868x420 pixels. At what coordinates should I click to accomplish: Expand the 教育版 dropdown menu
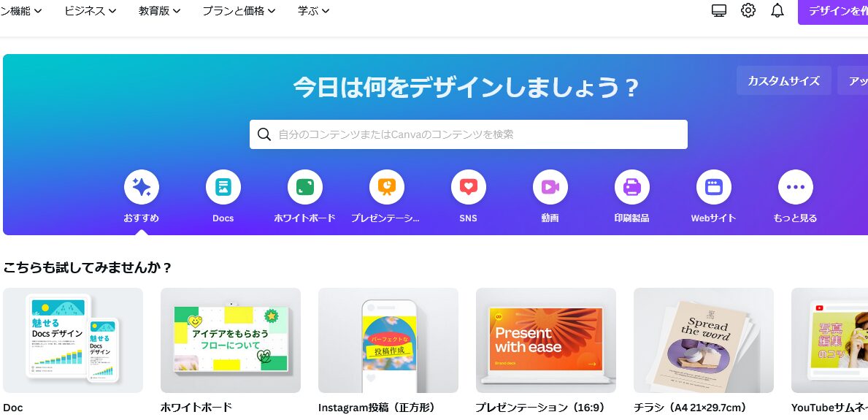pos(159,10)
